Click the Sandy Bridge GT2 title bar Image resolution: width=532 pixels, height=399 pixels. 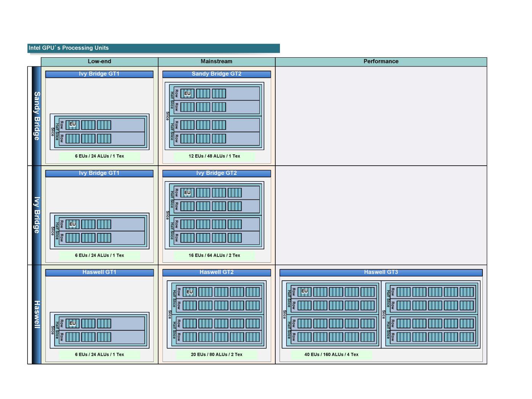click(217, 74)
